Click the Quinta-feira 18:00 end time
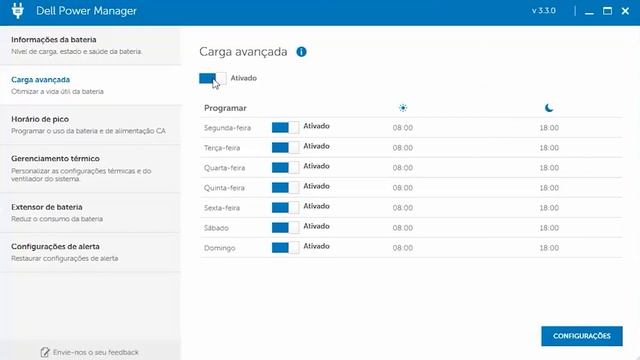Screen dimensions: 640x360 549,188
